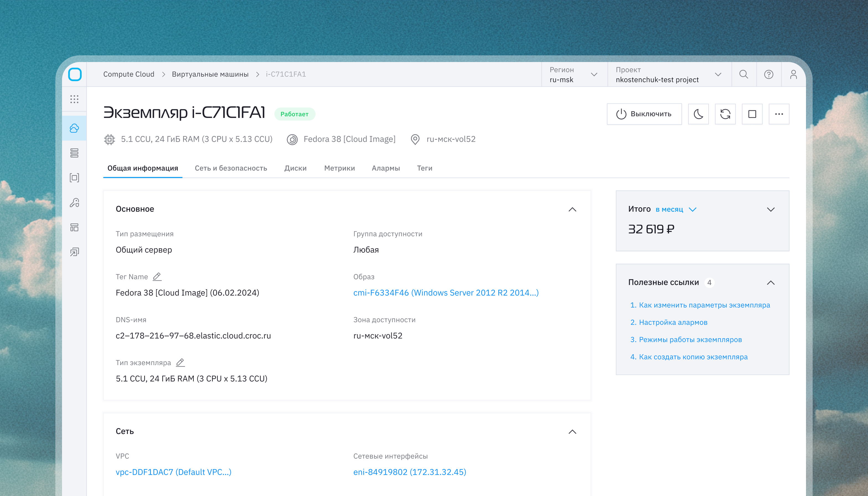Open the apps grid menu icon

pos(74,99)
